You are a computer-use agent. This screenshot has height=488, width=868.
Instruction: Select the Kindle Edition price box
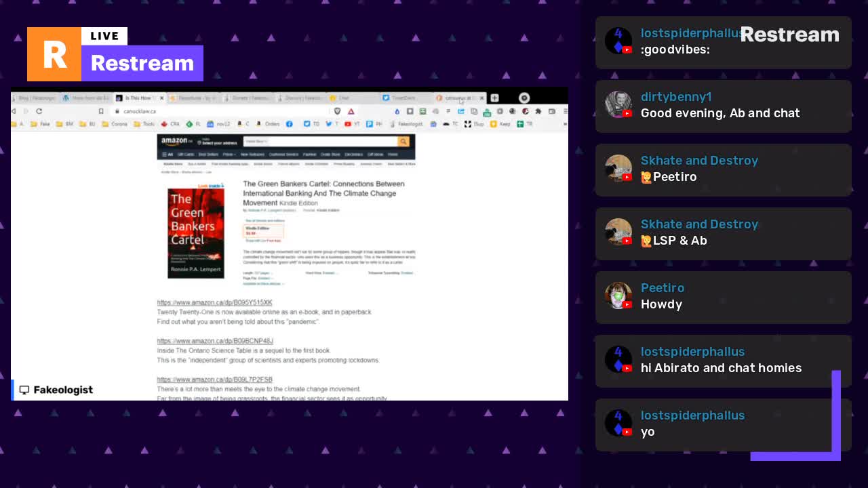click(x=263, y=231)
